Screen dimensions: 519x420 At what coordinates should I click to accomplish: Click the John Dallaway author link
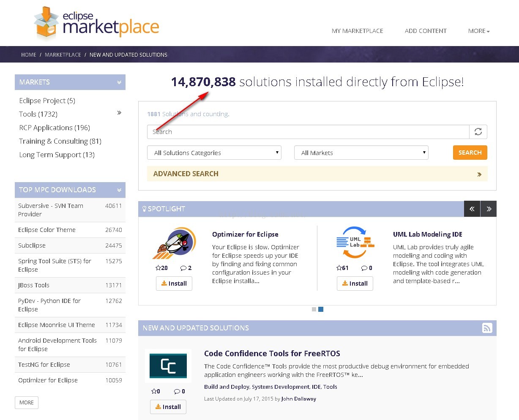299,399
